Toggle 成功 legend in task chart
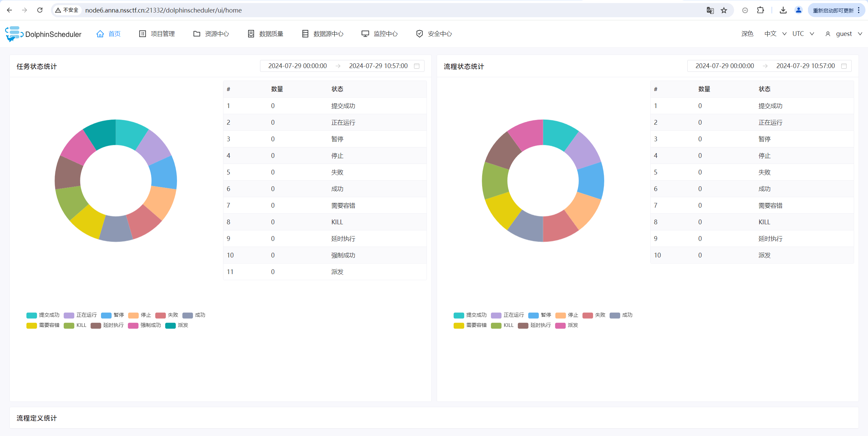Viewport: 868px width, 436px height. point(194,315)
